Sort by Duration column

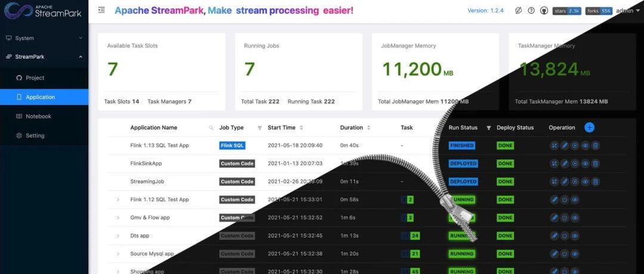pos(369,128)
